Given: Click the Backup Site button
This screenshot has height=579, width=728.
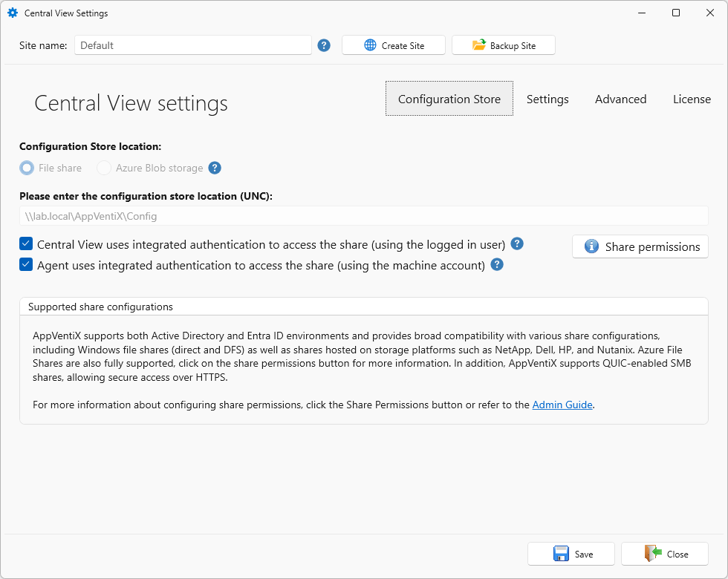Looking at the screenshot, I should tap(504, 45).
